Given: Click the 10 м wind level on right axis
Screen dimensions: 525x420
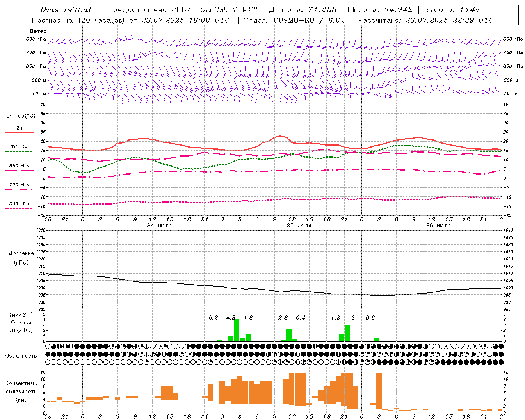Looking at the screenshot, I should [x=510, y=94].
